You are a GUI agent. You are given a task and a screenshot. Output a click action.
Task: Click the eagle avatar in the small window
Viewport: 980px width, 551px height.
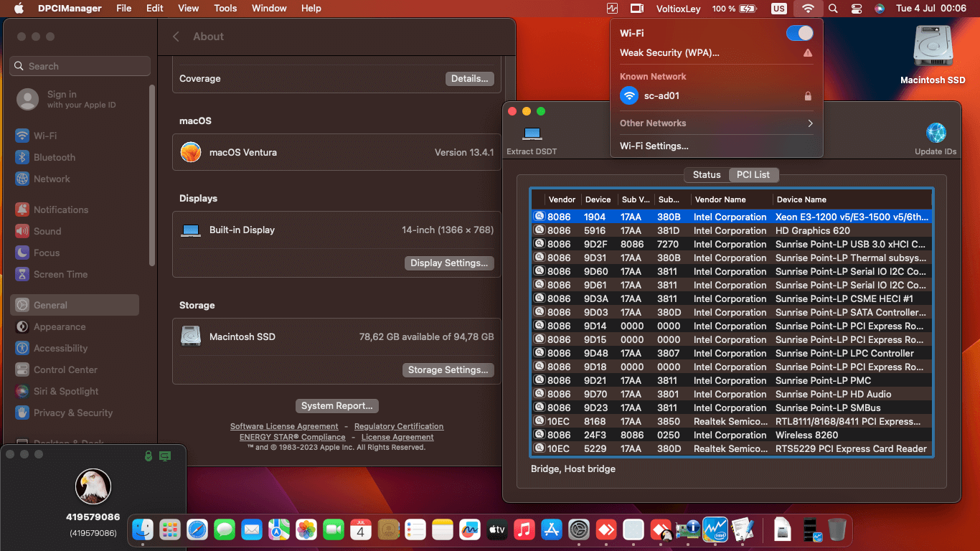click(93, 486)
